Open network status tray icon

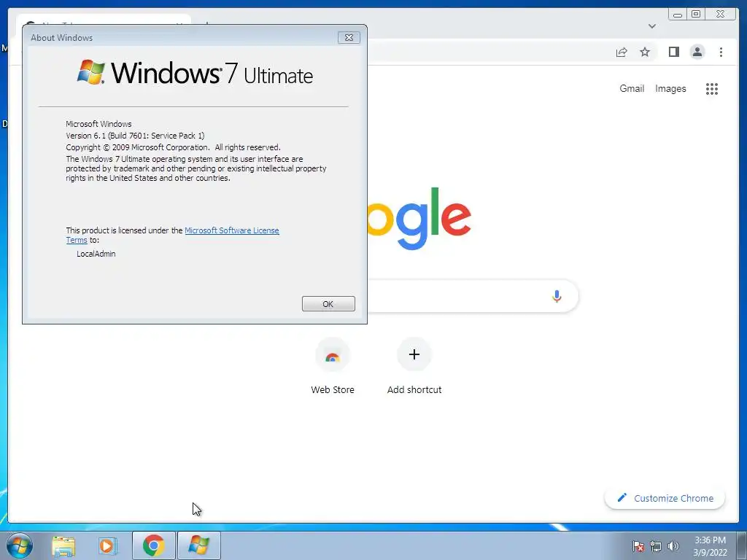pyautogui.click(x=656, y=546)
